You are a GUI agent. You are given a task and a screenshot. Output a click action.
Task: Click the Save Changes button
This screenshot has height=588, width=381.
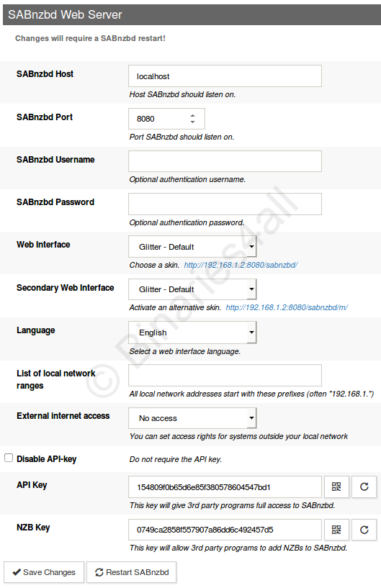coord(44,572)
